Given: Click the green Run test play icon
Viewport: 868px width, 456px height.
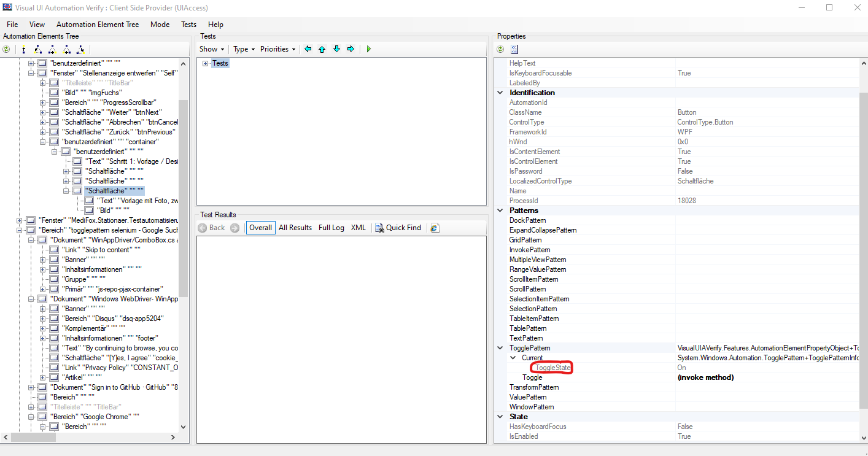Looking at the screenshot, I should click(368, 48).
